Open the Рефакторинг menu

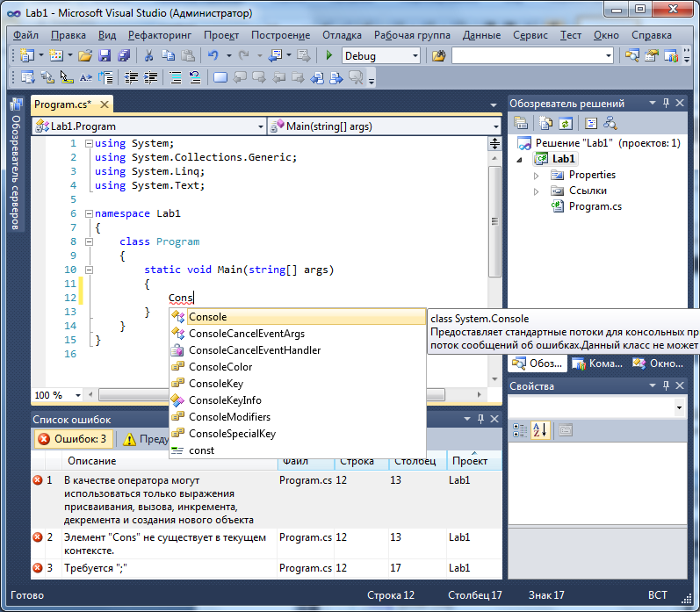pyautogui.click(x=159, y=35)
